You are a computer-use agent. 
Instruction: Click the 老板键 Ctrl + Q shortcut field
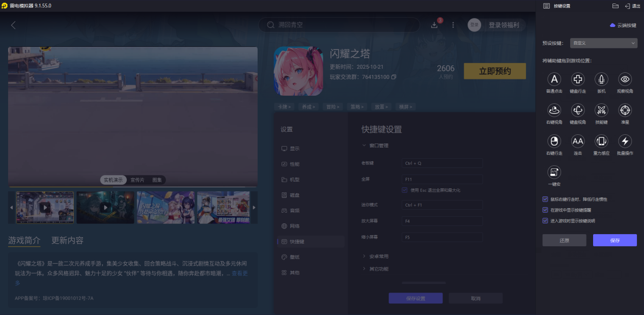pyautogui.click(x=442, y=163)
